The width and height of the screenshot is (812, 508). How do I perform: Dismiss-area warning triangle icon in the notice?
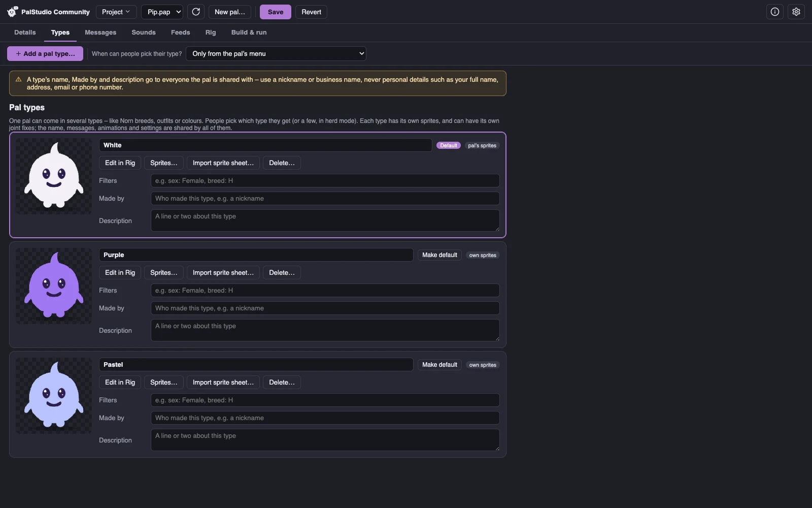point(19,80)
